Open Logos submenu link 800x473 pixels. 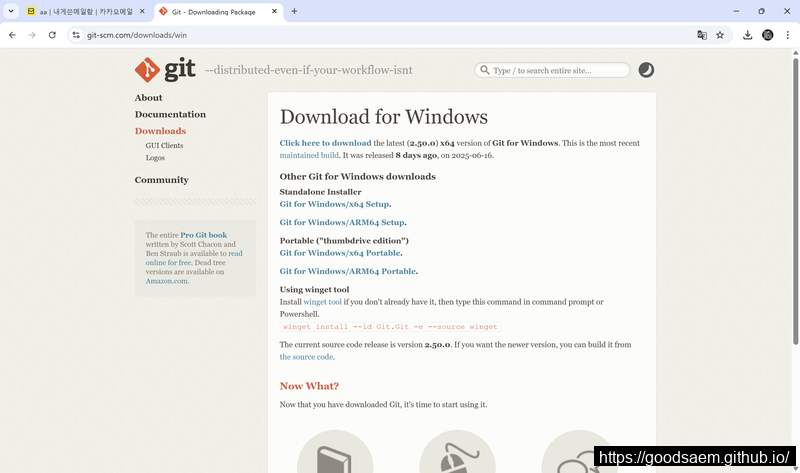point(155,158)
